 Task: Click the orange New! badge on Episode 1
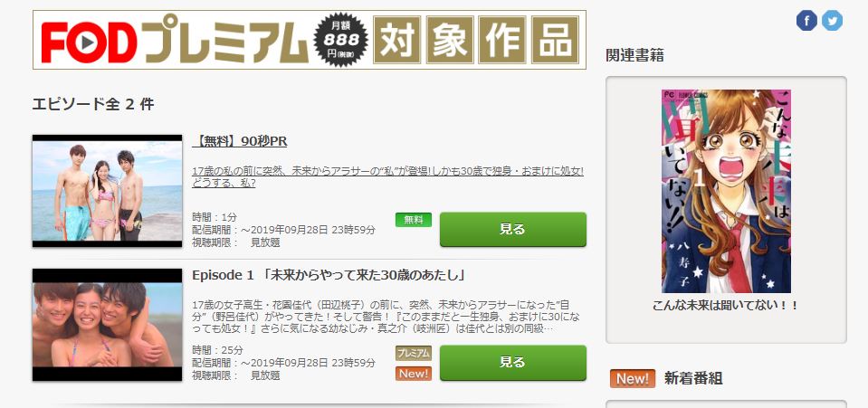point(414,374)
